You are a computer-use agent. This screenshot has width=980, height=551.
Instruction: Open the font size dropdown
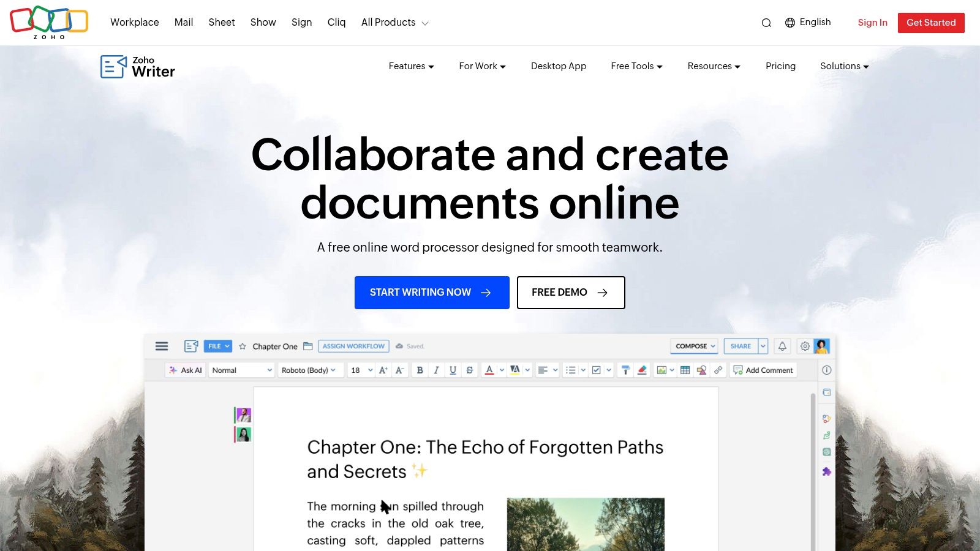click(361, 370)
